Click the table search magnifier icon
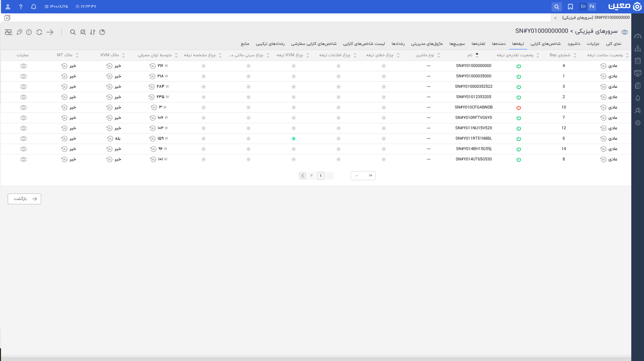644x361 pixels. (x=73, y=32)
